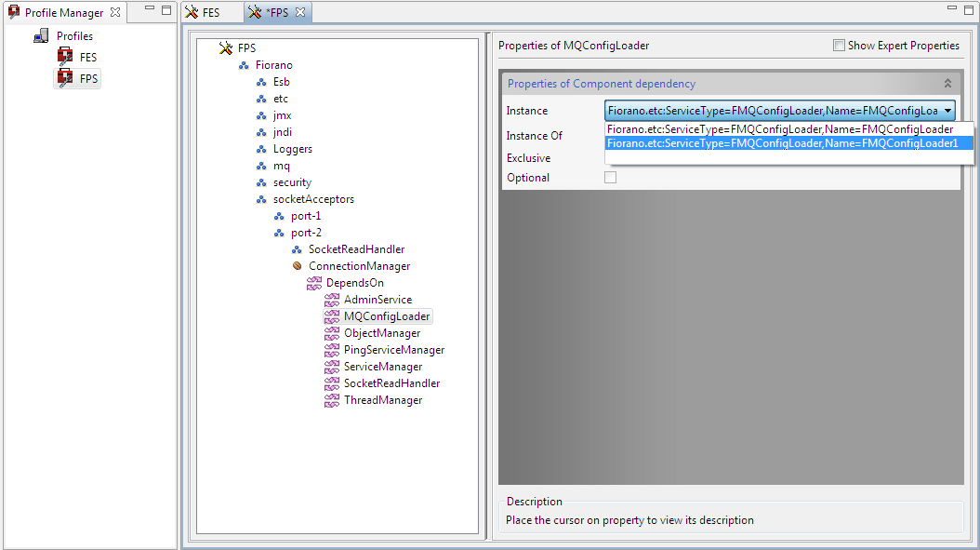Select the PingServiceManager tree item
980x550 pixels.
[x=393, y=350]
